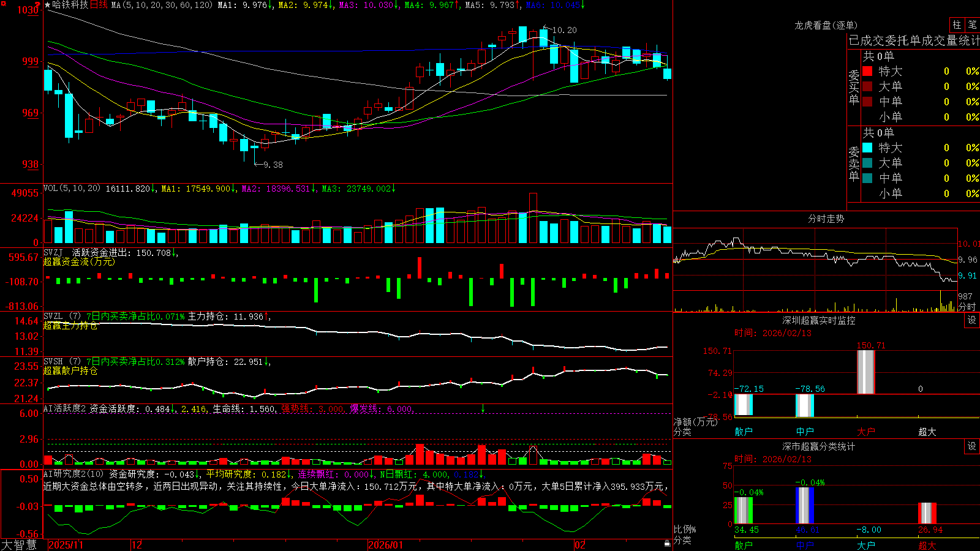Click the cyan 特大 sell-order color swatch

pyautogui.click(x=867, y=148)
